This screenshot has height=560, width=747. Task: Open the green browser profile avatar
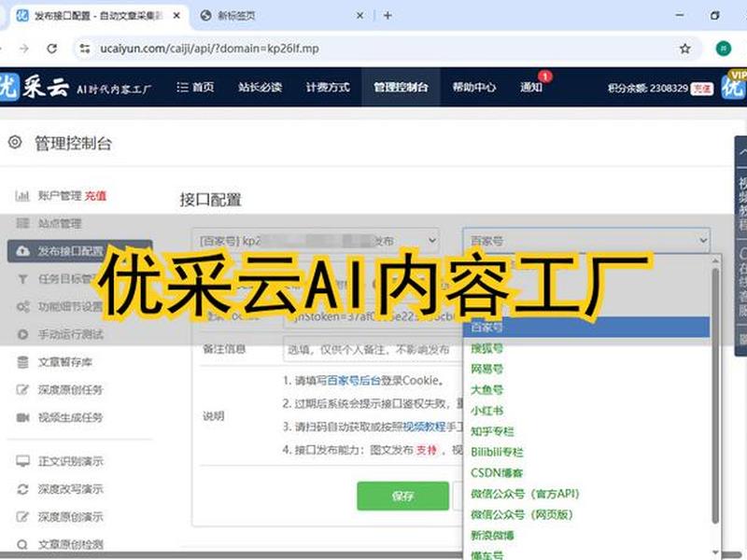click(723, 49)
